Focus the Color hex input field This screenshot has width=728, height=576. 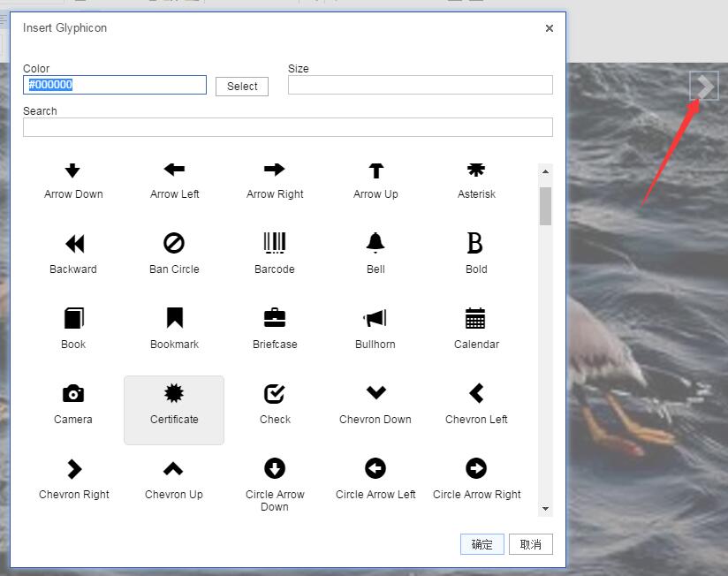click(115, 85)
